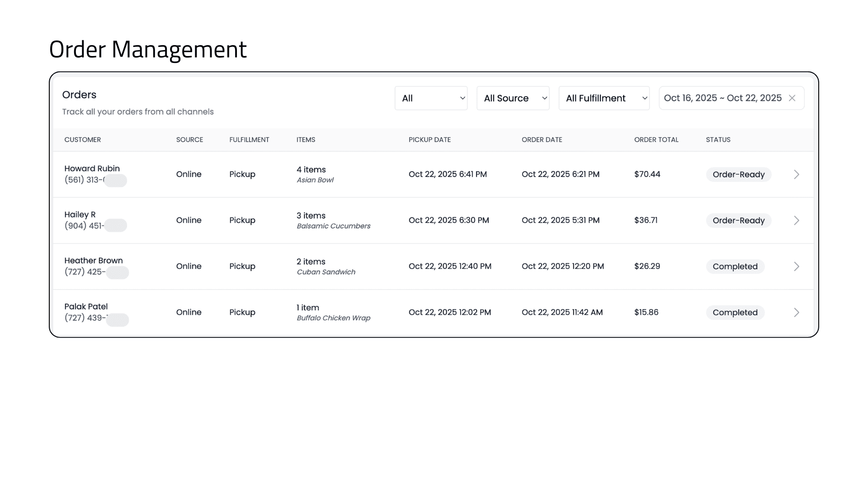868x488 pixels.
Task: Click the Completed badge on Palak Patel's row
Action: tap(735, 312)
